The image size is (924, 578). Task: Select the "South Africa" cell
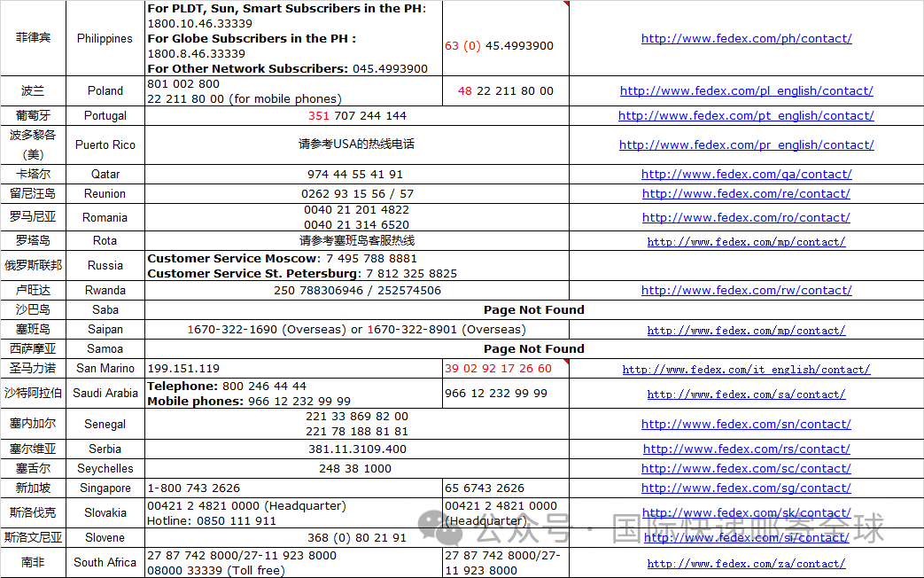point(105,562)
